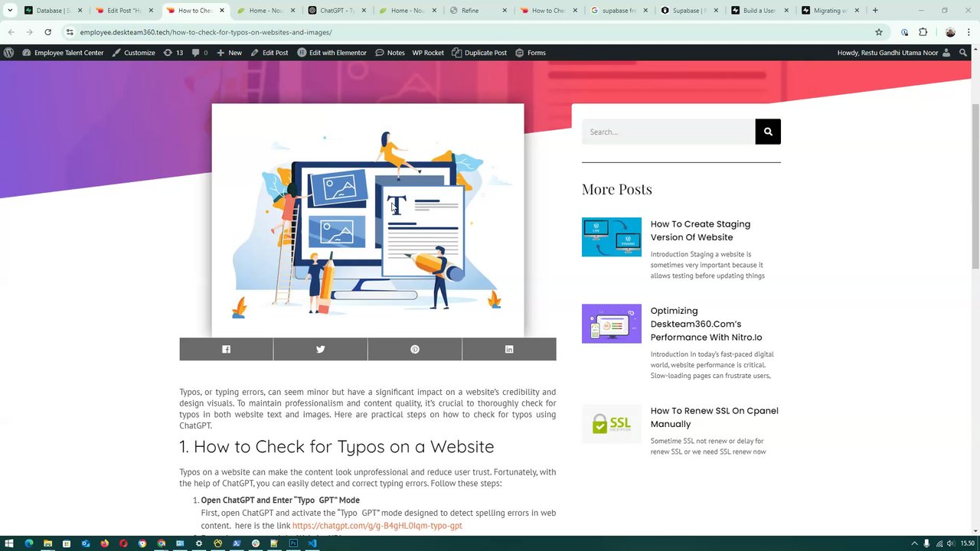980x551 pixels.
Task: View site information icon in address bar
Action: tap(70, 32)
